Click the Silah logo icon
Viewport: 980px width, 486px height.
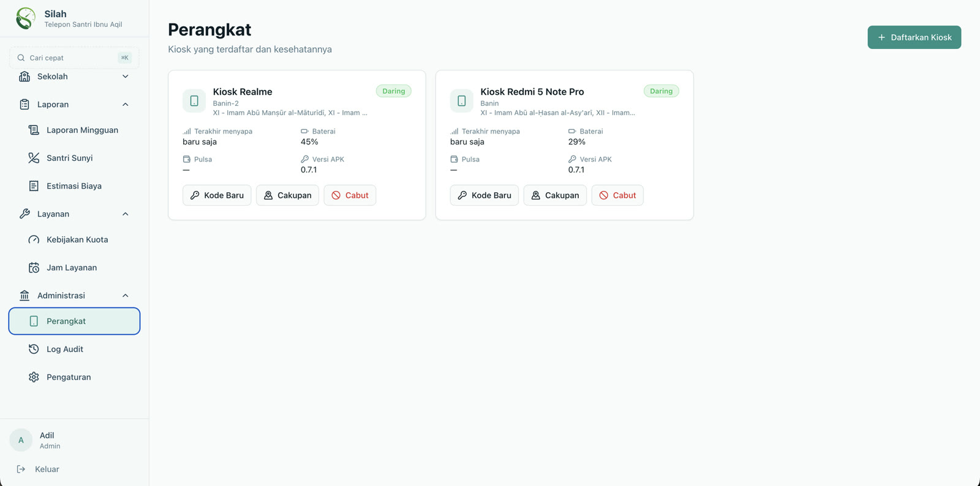[x=26, y=18]
